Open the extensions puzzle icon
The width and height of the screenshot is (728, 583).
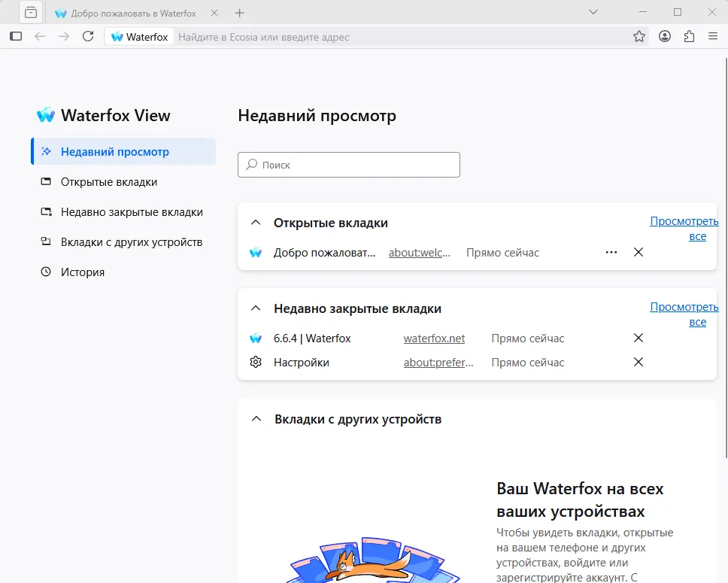coord(689,35)
